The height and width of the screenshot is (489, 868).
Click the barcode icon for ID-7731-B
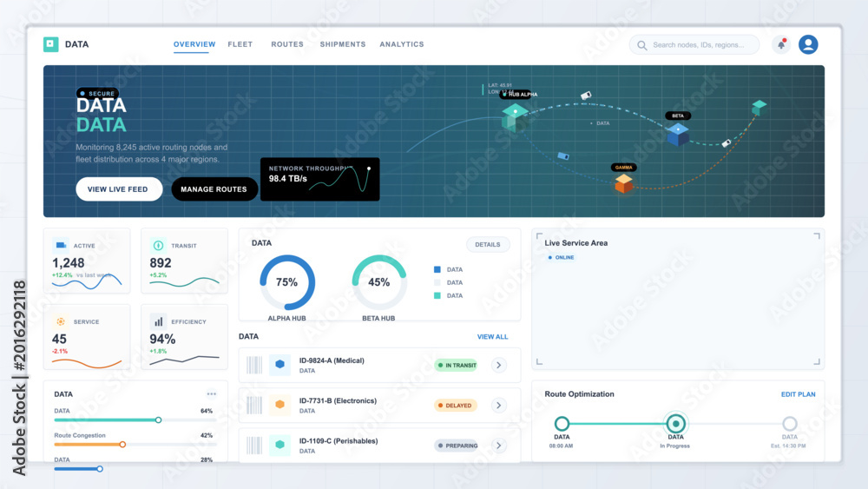click(x=254, y=406)
